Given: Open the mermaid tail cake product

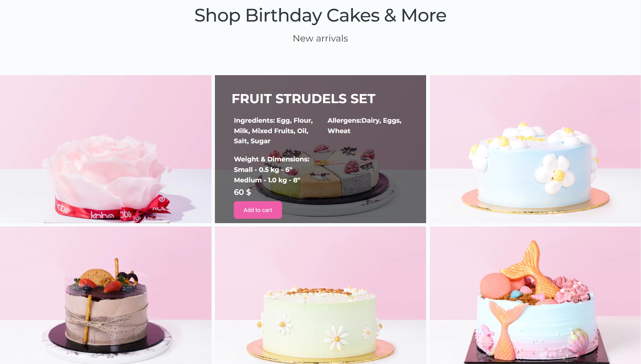Looking at the screenshot, I should point(535,295).
